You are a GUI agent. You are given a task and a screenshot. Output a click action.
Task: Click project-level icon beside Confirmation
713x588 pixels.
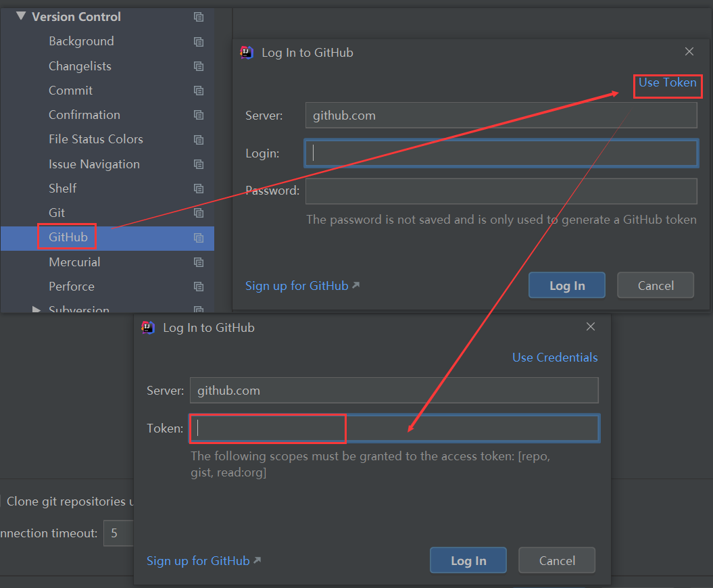pyautogui.click(x=199, y=115)
